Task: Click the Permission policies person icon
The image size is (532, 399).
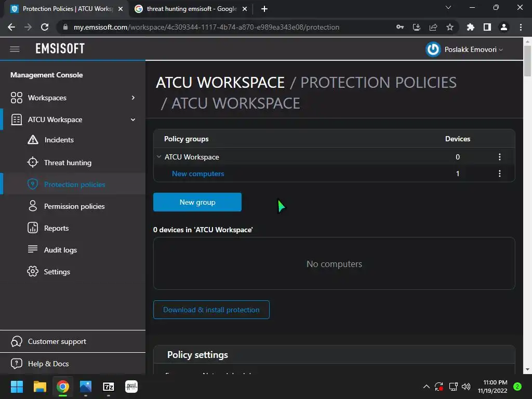Action: click(33, 206)
